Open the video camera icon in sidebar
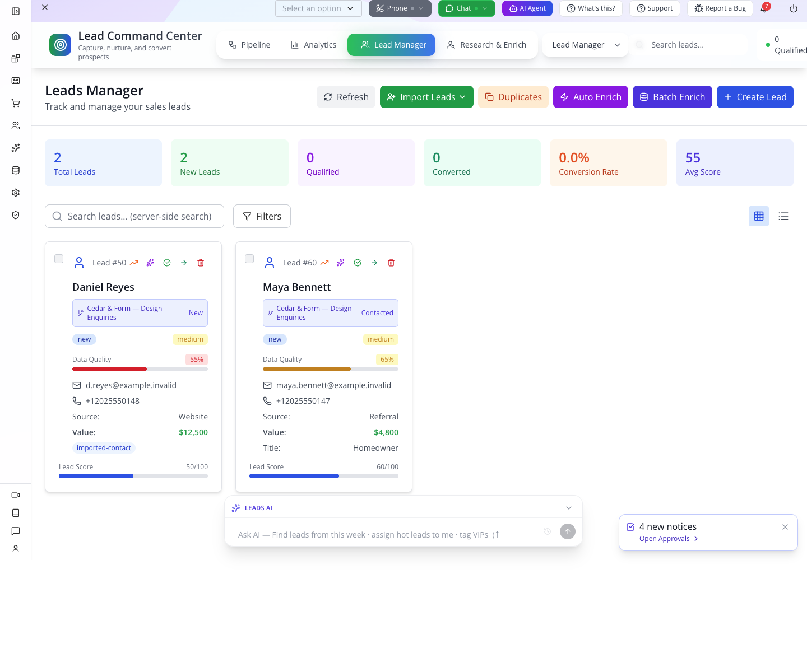The image size is (807, 672). [x=16, y=495]
